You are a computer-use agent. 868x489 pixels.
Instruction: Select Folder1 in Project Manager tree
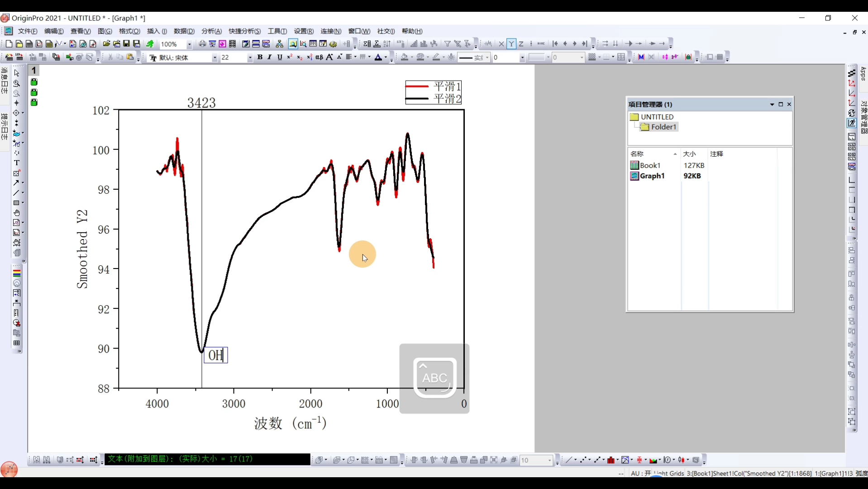pyautogui.click(x=658, y=127)
